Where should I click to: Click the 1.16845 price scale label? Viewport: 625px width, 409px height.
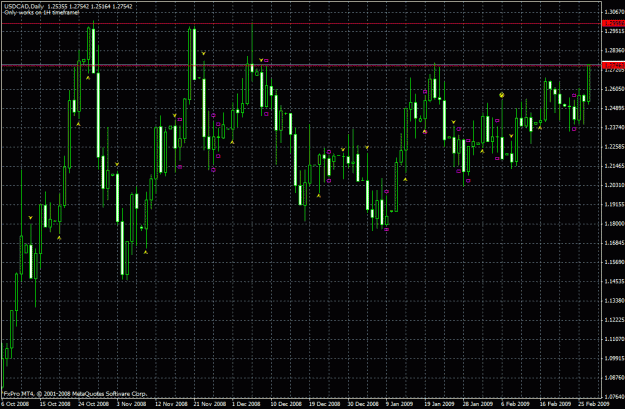pos(614,243)
